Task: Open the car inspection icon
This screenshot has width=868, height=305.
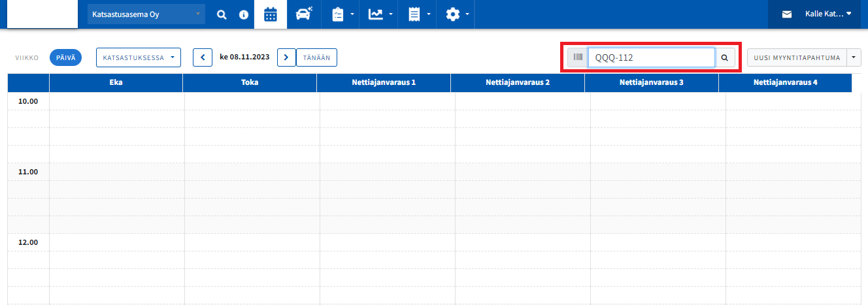Action: point(303,14)
